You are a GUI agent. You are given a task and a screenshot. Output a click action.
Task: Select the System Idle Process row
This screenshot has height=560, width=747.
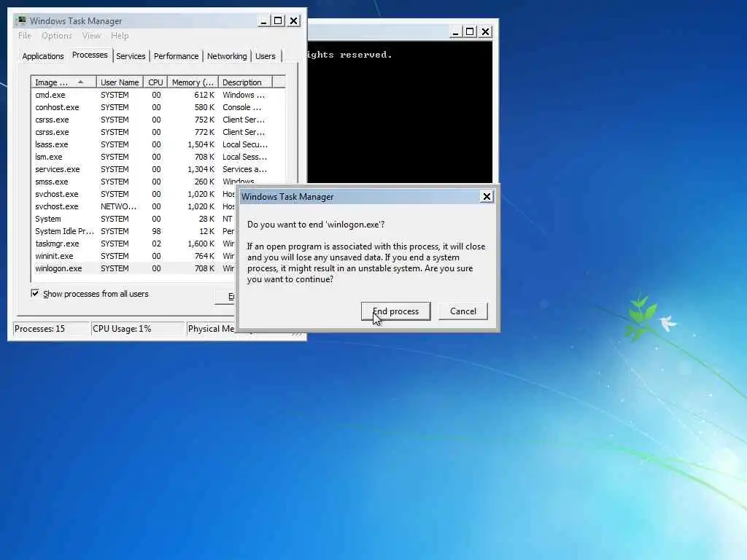tap(133, 231)
